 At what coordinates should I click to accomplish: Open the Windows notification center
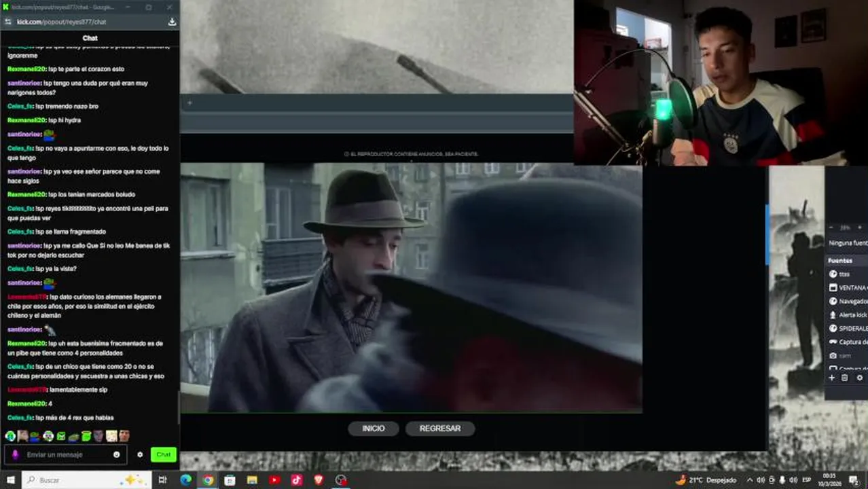(853, 479)
